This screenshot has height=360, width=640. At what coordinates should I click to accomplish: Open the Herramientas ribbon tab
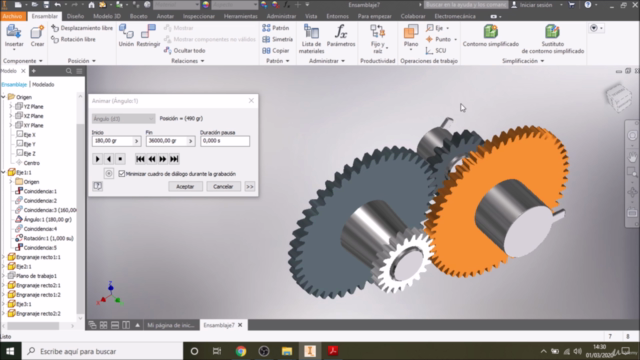[x=240, y=16]
